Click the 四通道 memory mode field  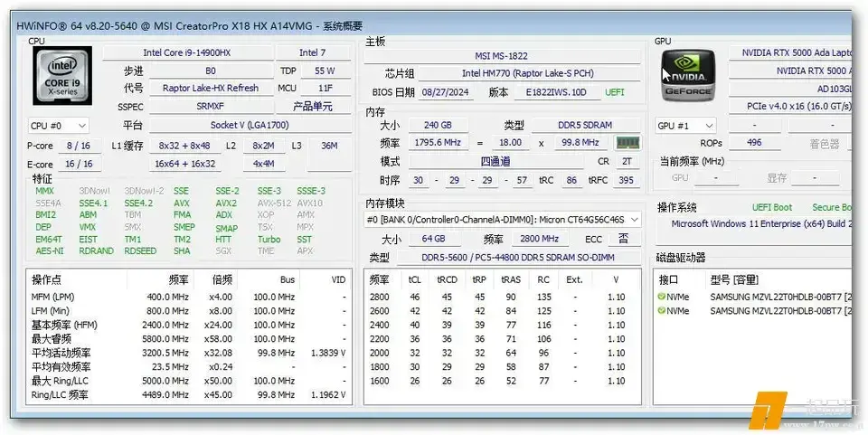(495, 161)
